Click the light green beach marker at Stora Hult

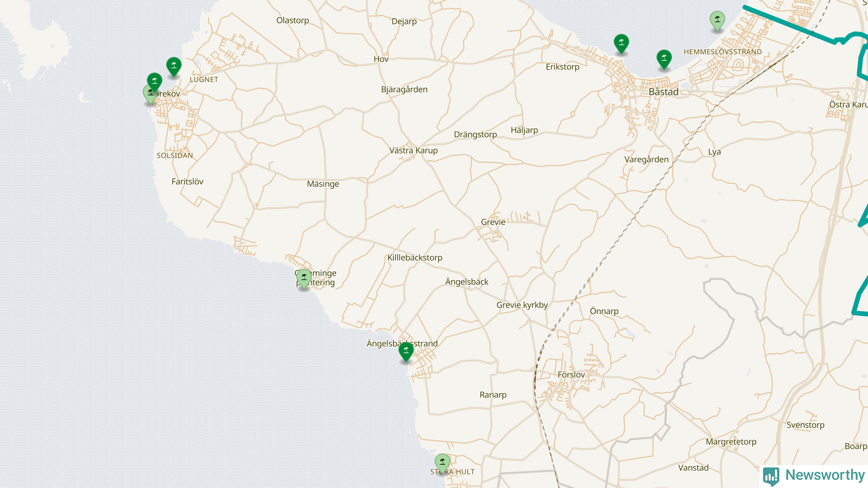(x=442, y=463)
